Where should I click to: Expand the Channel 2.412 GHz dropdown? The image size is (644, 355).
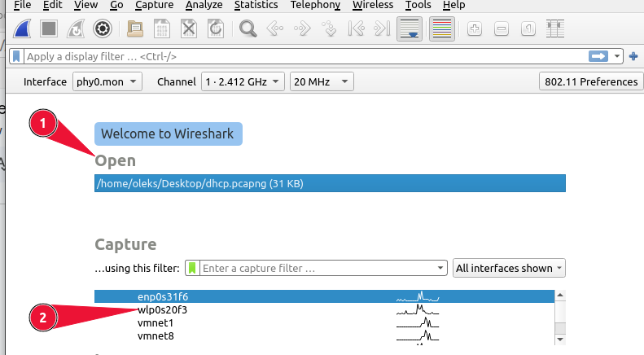tap(243, 81)
